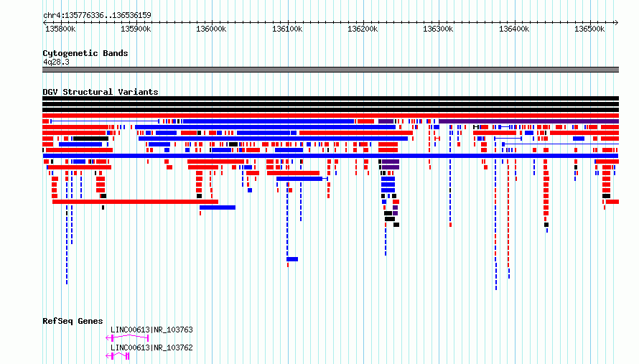The image size is (639, 364).
Task: Select the NR_103763 magenta transcript glyph
Action: [127, 338]
